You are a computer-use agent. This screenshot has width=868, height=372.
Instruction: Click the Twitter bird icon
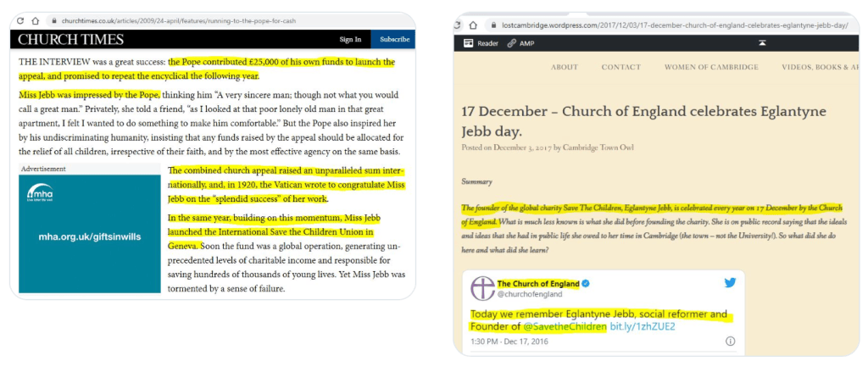coord(730,283)
